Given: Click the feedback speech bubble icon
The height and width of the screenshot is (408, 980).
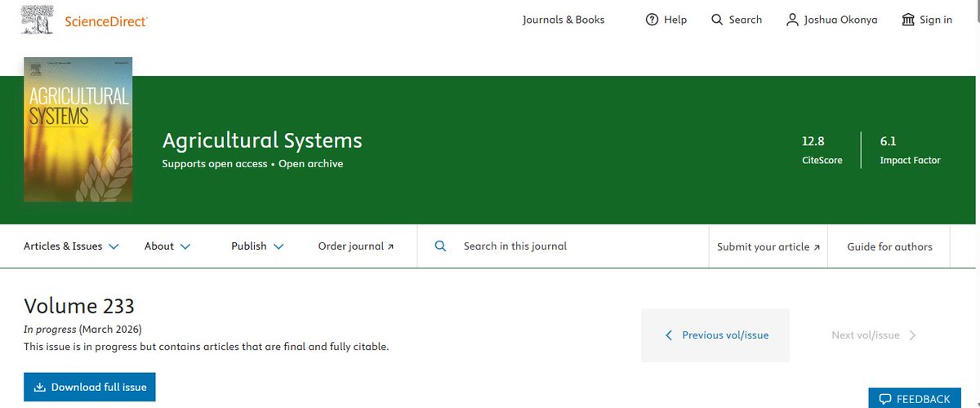Looking at the screenshot, I should tap(884, 399).
